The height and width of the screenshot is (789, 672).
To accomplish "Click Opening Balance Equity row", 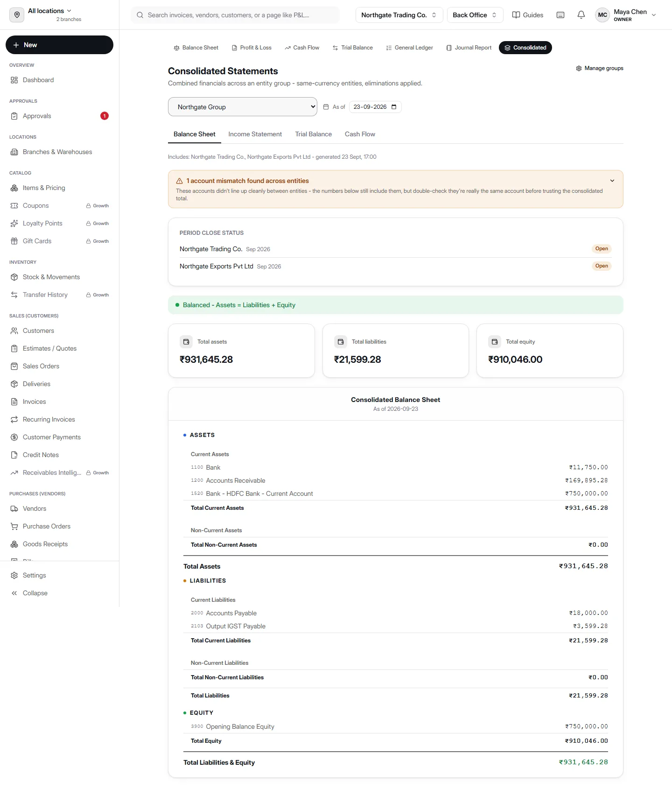I will 396,726.
